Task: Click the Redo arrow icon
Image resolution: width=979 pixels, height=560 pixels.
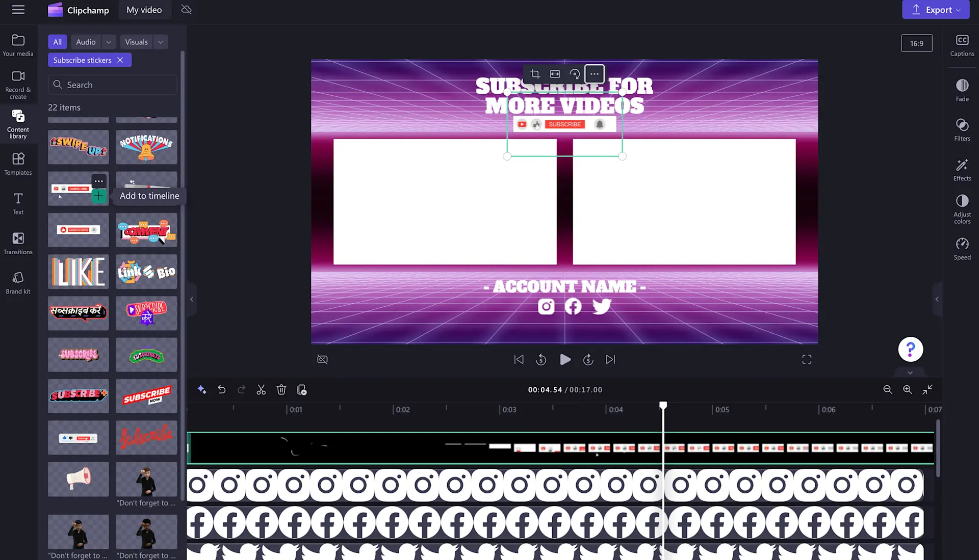Action: (241, 390)
